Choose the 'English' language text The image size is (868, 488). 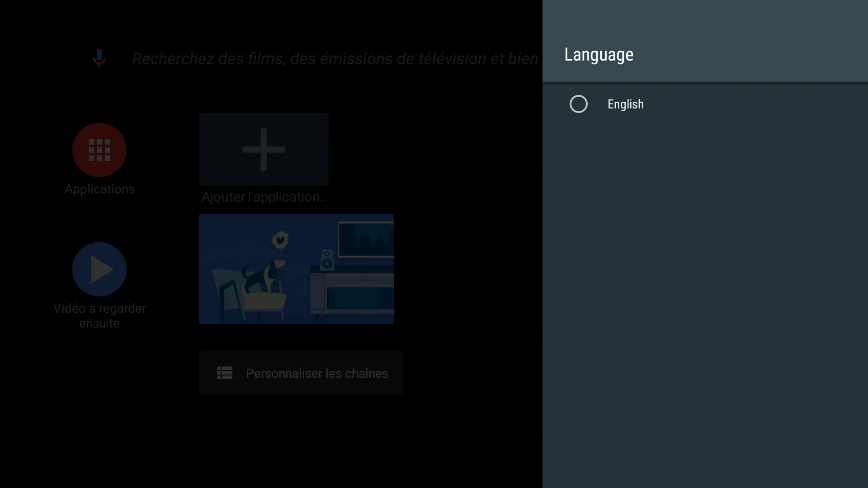tap(625, 104)
